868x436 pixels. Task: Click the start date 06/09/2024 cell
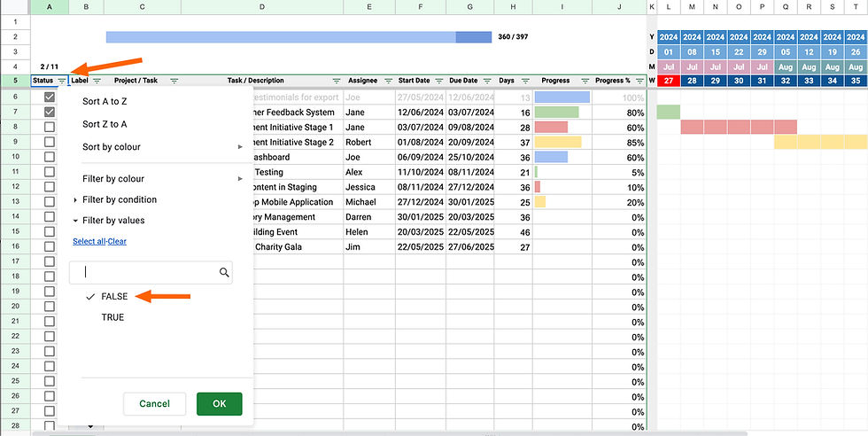click(421, 157)
